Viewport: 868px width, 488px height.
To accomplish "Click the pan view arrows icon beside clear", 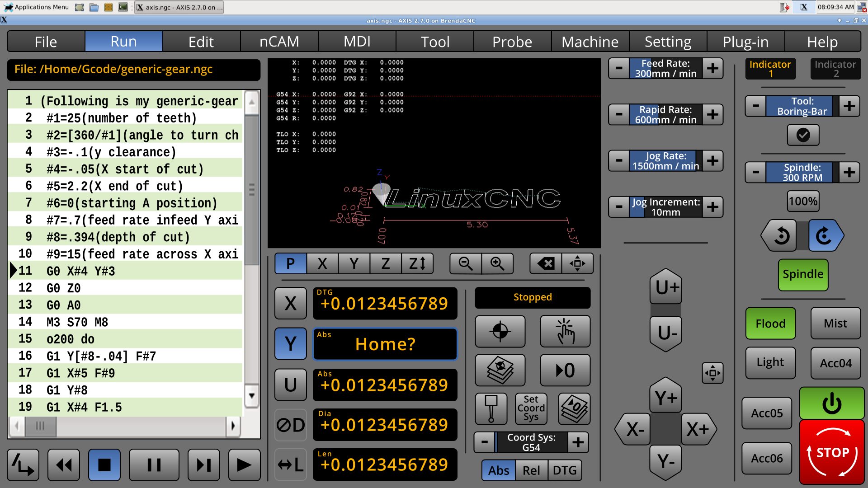I will click(x=577, y=263).
